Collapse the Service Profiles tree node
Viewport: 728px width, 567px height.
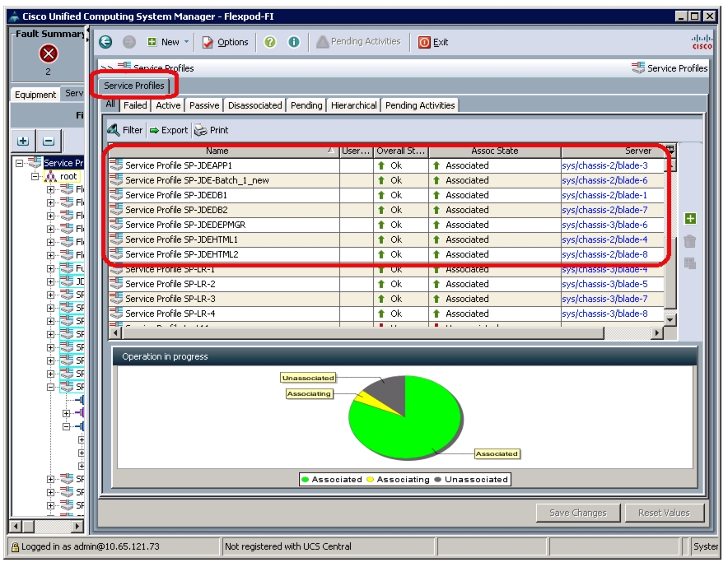pos(19,163)
